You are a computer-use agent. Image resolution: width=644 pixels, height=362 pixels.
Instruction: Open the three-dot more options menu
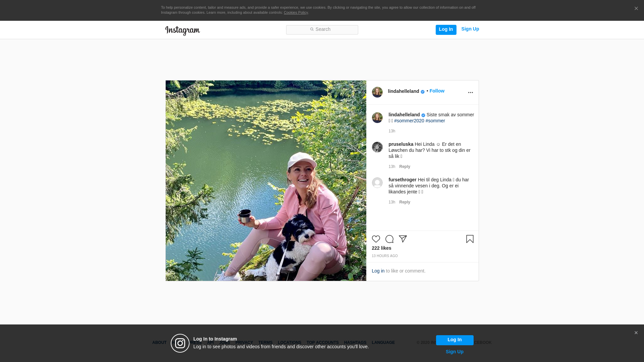tap(470, 93)
